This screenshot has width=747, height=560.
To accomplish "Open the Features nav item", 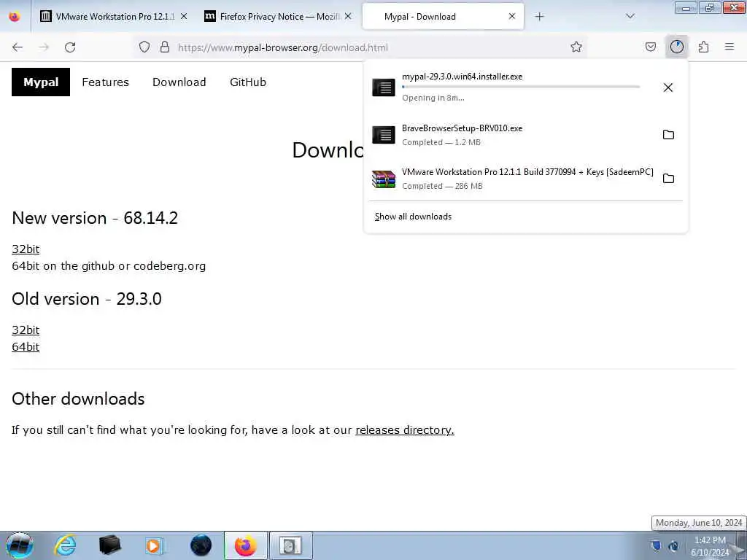I will pos(105,82).
